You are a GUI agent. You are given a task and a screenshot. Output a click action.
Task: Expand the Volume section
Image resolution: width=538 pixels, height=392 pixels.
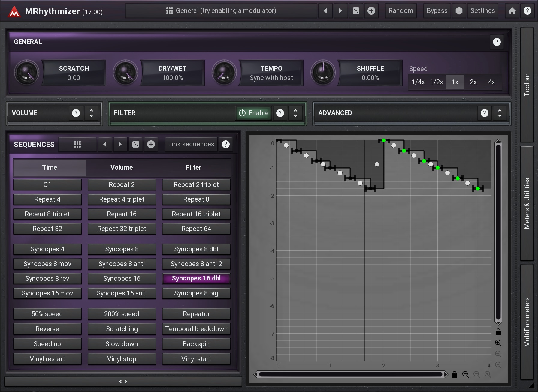tap(91, 113)
